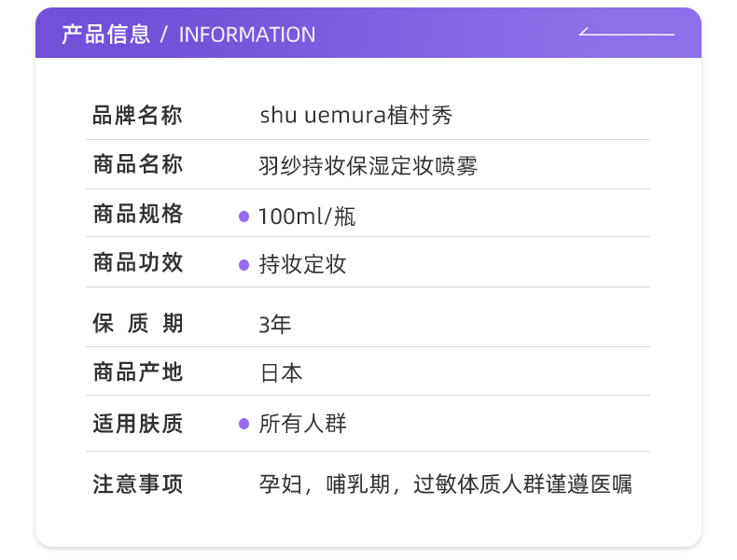
Task: Click the 所有人群 skin type value
Action: (x=302, y=424)
